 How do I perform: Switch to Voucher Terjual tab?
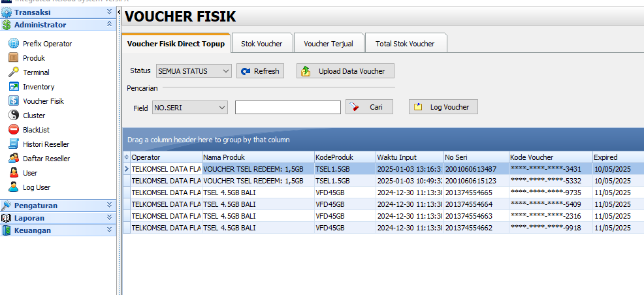[x=329, y=44]
